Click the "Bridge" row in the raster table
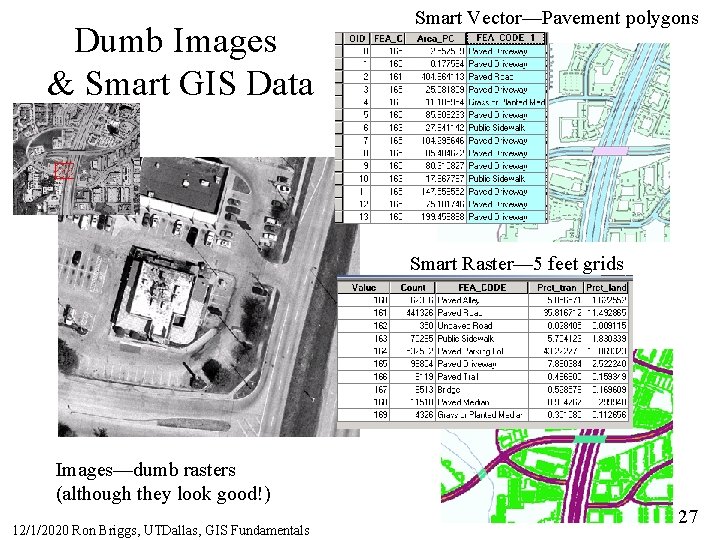Screen dimensions: 720x540 pyautogui.click(x=483, y=390)
